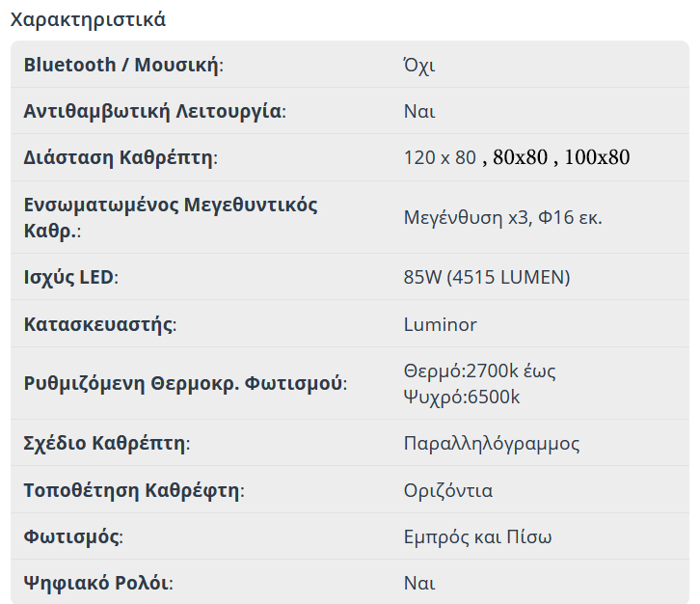Screen dimensions: 700x604
Task: Click the Κατασκευαστής label
Action: (100, 324)
